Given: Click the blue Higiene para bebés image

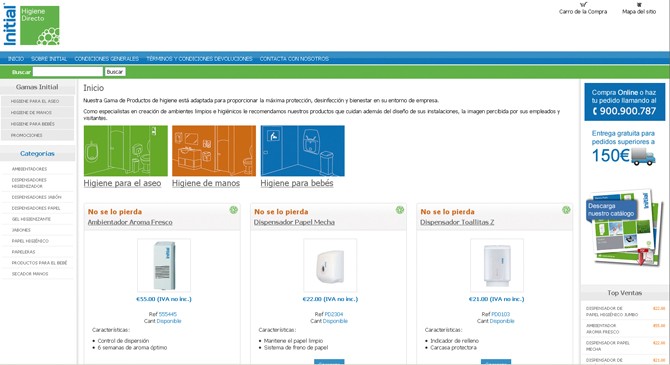Looking at the screenshot, I should (303, 150).
